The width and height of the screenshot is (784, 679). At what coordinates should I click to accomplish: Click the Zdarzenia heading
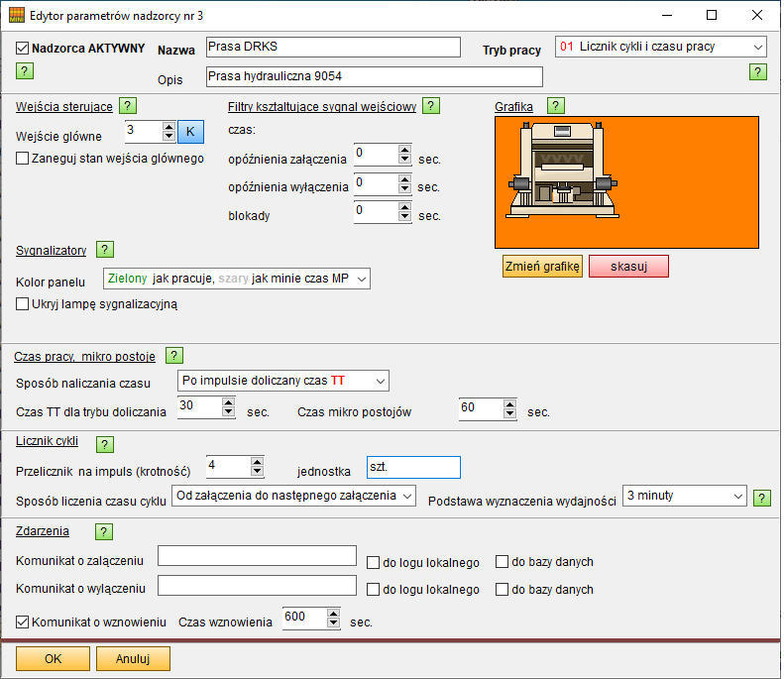point(43,531)
